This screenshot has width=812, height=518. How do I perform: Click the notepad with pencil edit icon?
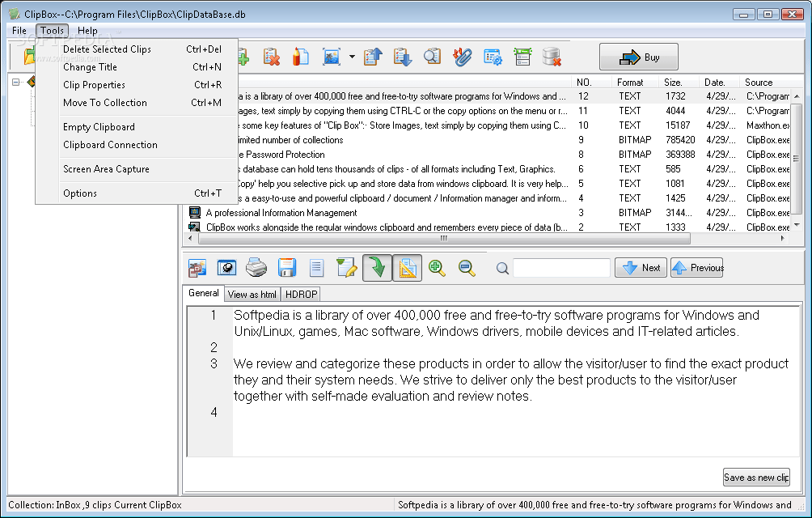[346, 268]
